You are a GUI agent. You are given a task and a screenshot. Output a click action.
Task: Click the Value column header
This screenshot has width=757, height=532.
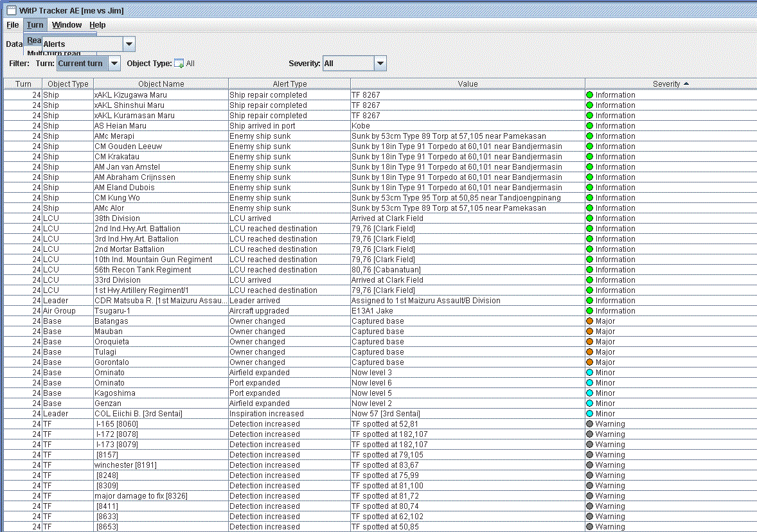point(467,84)
